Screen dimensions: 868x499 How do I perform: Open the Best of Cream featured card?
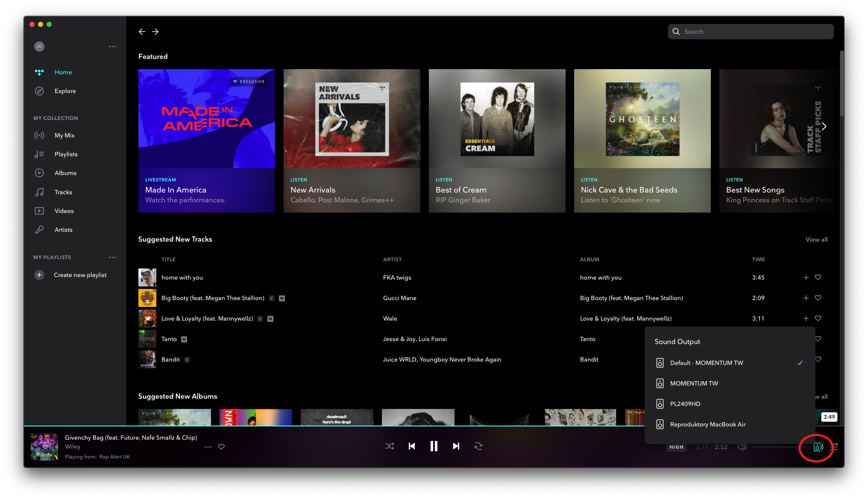click(x=497, y=141)
